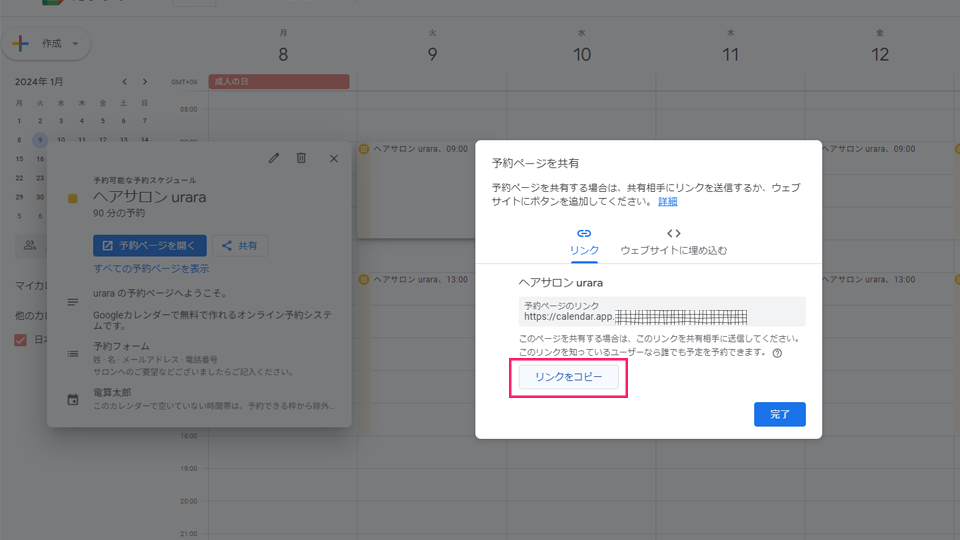Click the yellow color dot beside ヘアサロン urara
Viewport: 960px width, 540px height.
pyautogui.click(x=72, y=198)
